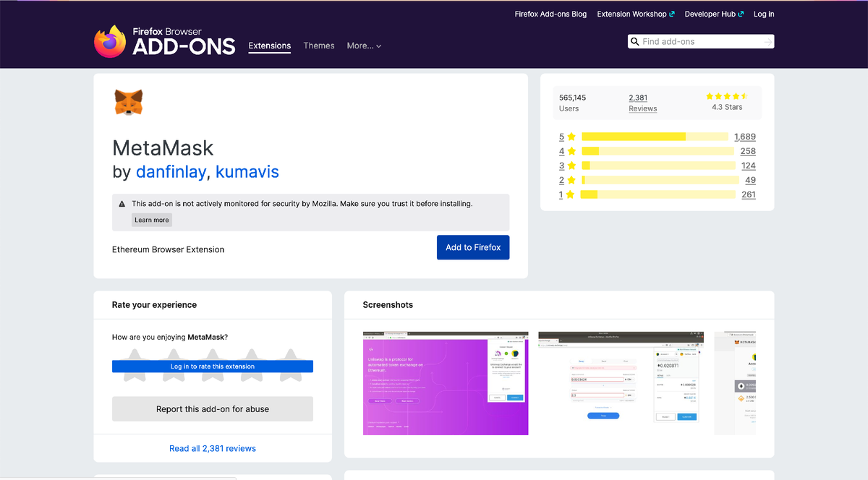Click the Learn more button
The image size is (868, 480).
click(x=152, y=220)
